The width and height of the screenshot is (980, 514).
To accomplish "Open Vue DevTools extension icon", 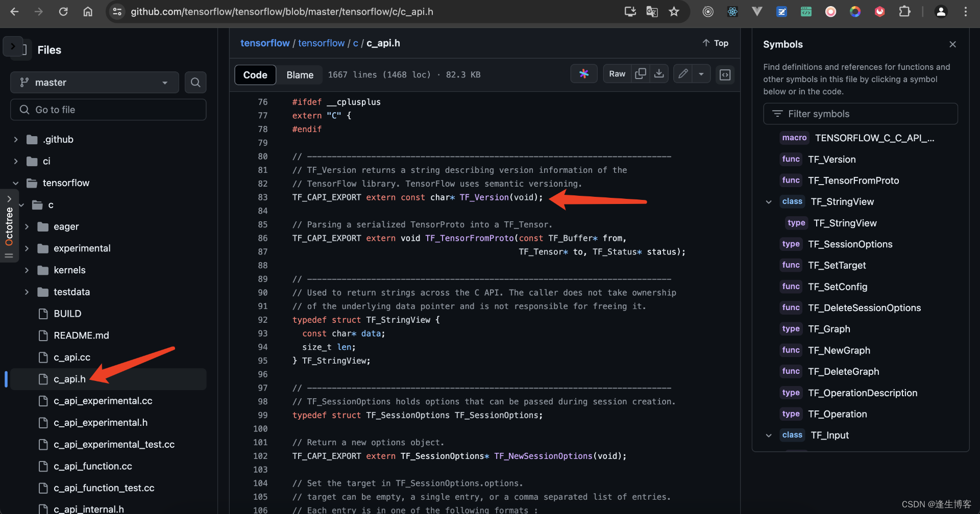I will pyautogui.click(x=757, y=11).
